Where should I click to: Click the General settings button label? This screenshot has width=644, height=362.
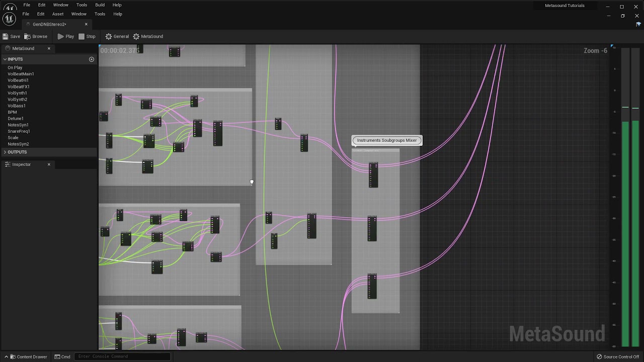tap(121, 36)
